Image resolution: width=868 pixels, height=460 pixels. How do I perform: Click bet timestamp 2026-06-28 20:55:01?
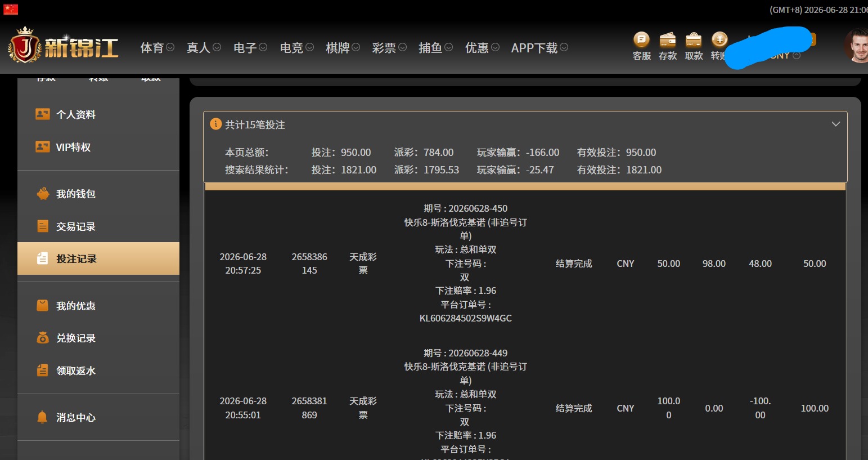tap(243, 408)
